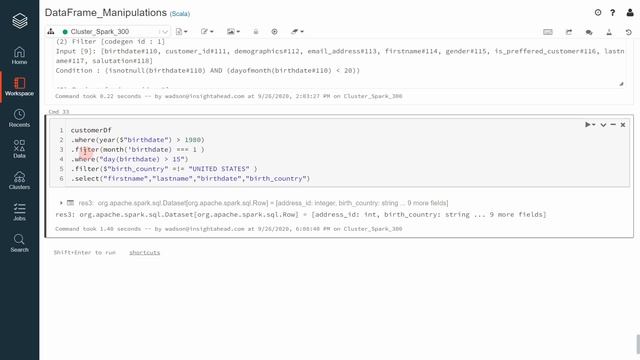
Task: Click line with year birthdate > 1980
Action: click(x=138, y=140)
